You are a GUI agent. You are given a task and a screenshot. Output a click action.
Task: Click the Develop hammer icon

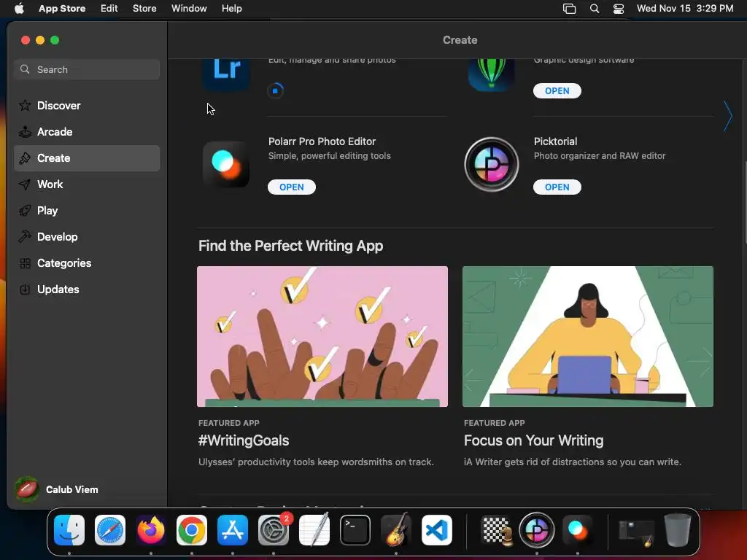(25, 236)
